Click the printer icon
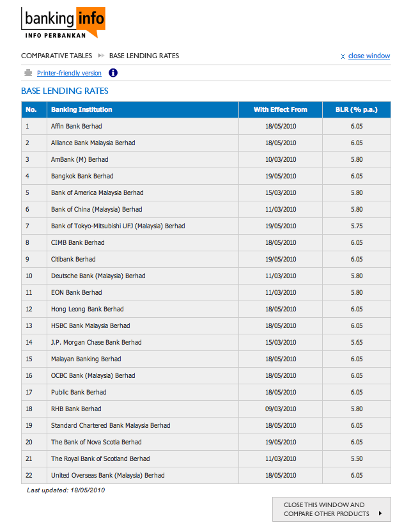 28,73
